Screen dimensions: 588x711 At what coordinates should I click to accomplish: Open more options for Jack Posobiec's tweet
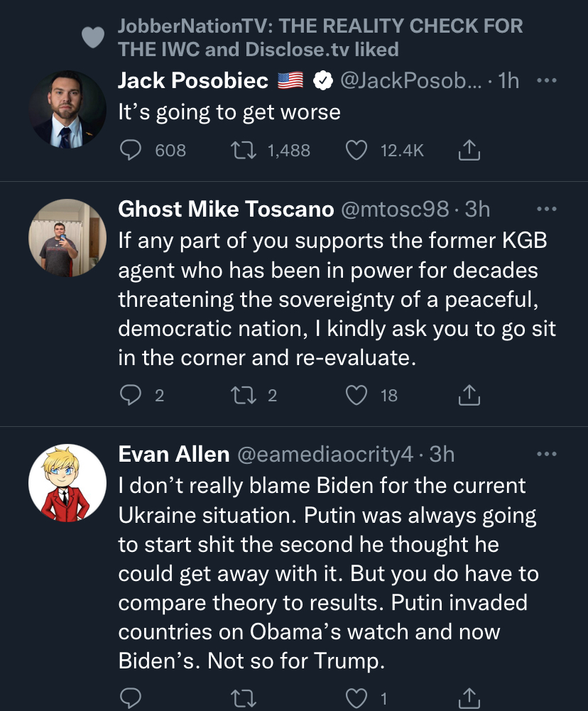546,81
